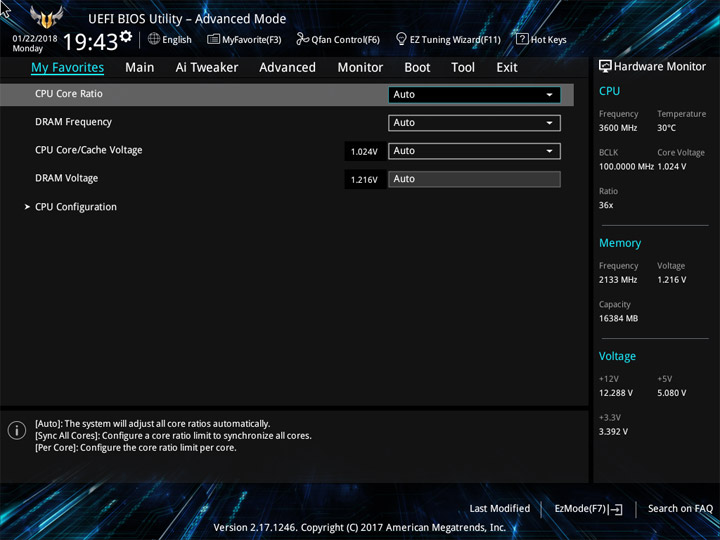
Task: Select the Monitor tab
Action: 360,68
